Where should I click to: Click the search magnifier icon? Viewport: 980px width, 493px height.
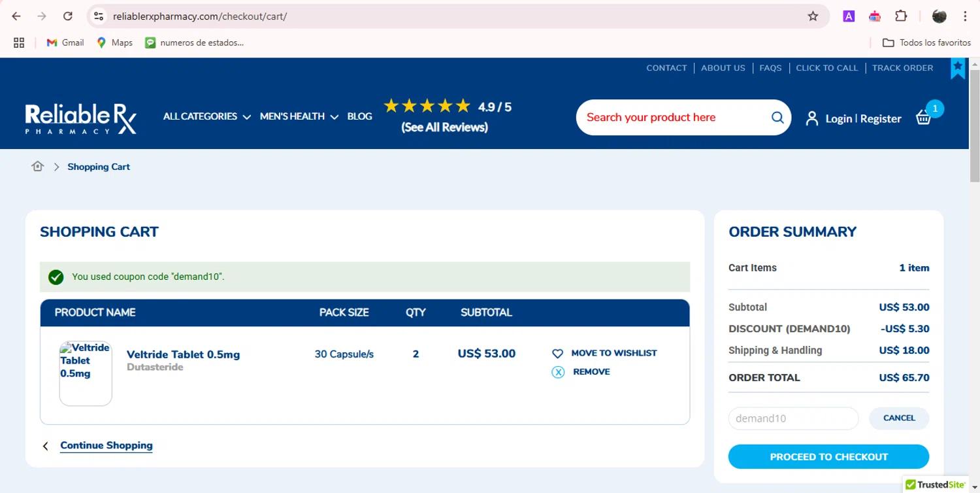tap(777, 118)
